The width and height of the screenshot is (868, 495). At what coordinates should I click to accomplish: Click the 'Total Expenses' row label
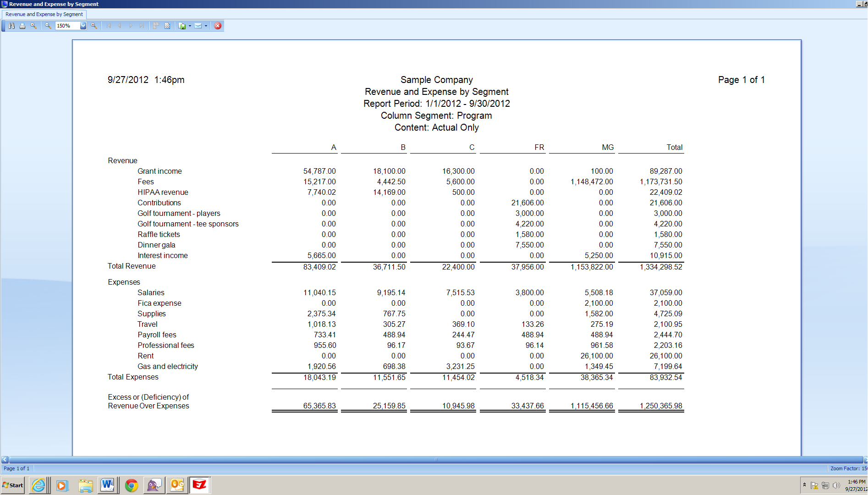[133, 377]
